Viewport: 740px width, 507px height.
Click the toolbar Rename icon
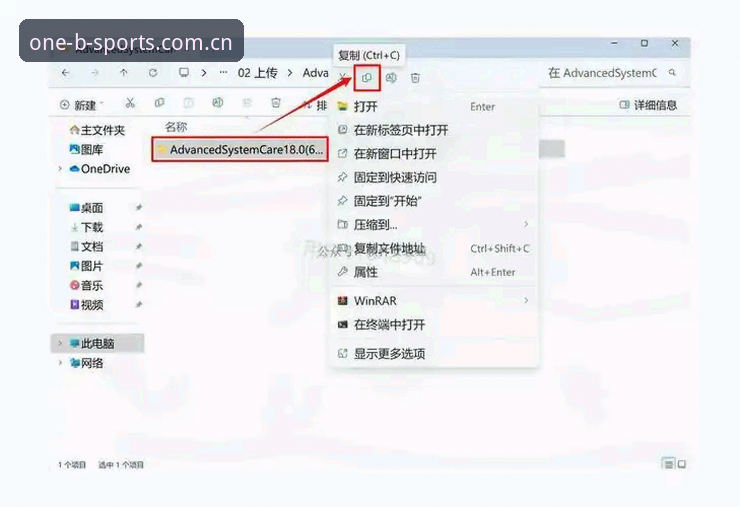click(x=218, y=103)
